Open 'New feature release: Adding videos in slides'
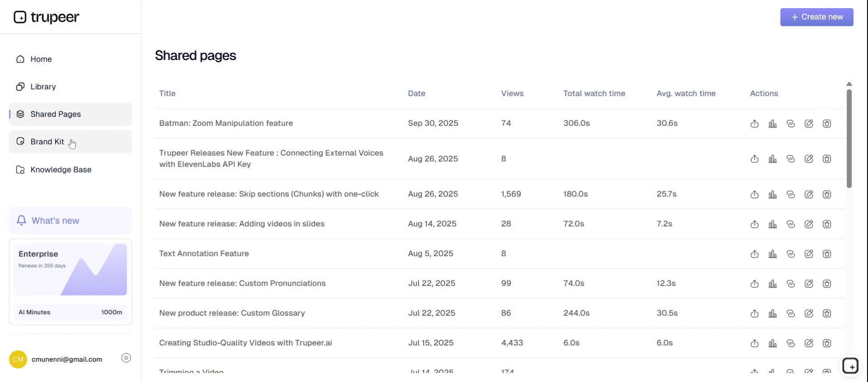Image resolution: width=868 pixels, height=382 pixels. 242,224
